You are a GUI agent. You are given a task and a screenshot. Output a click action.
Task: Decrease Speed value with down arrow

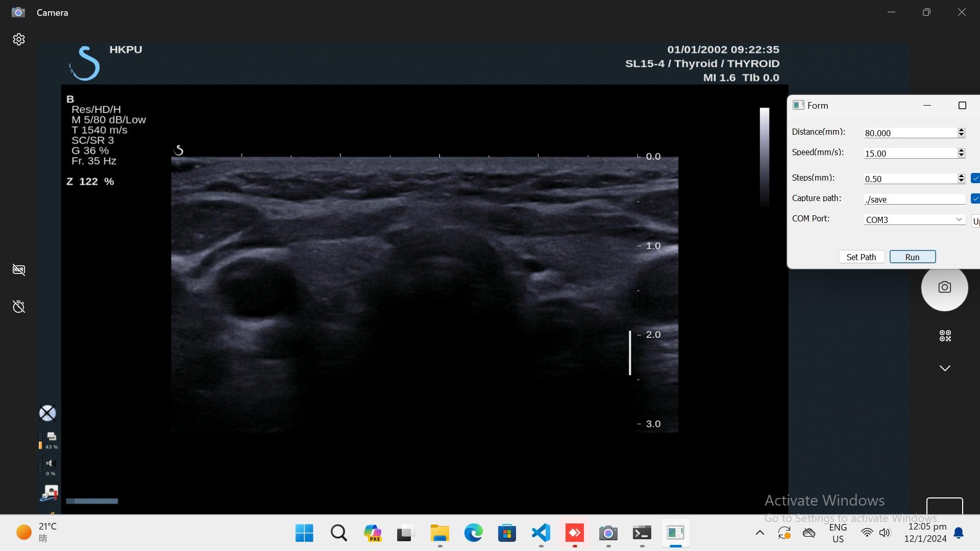pyautogui.click(x=961, y=156)
